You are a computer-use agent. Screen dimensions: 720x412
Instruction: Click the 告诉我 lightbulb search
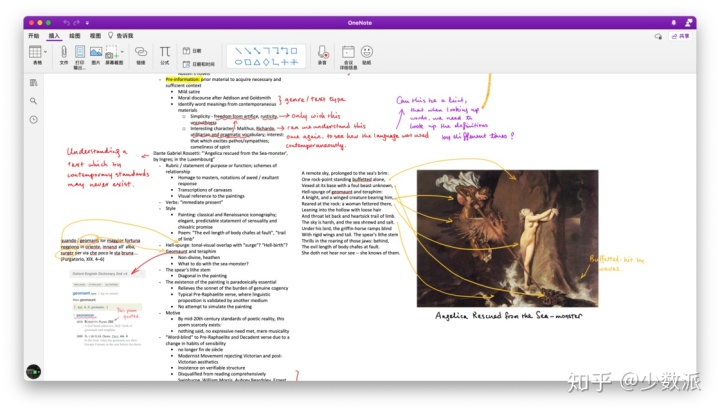[x=120, y=36]
